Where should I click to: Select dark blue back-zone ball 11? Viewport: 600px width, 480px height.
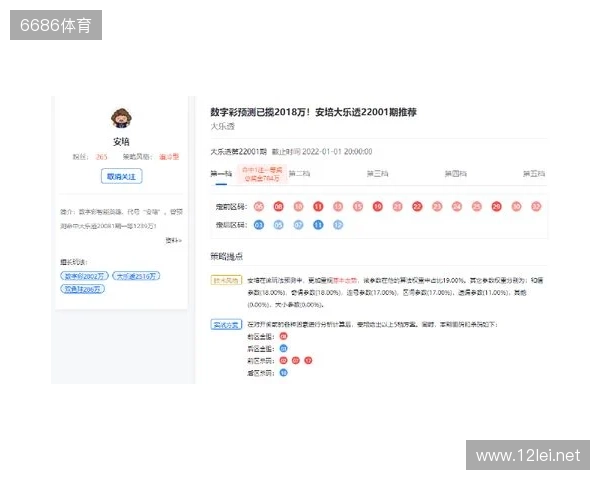pyautogui.click(x=318, y=225)
